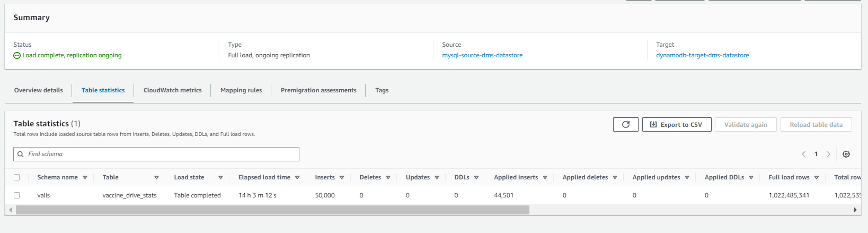The image size is (868, 233).
Task: Click the refresh table statistics icon button
Action: (x=625, y=125)
